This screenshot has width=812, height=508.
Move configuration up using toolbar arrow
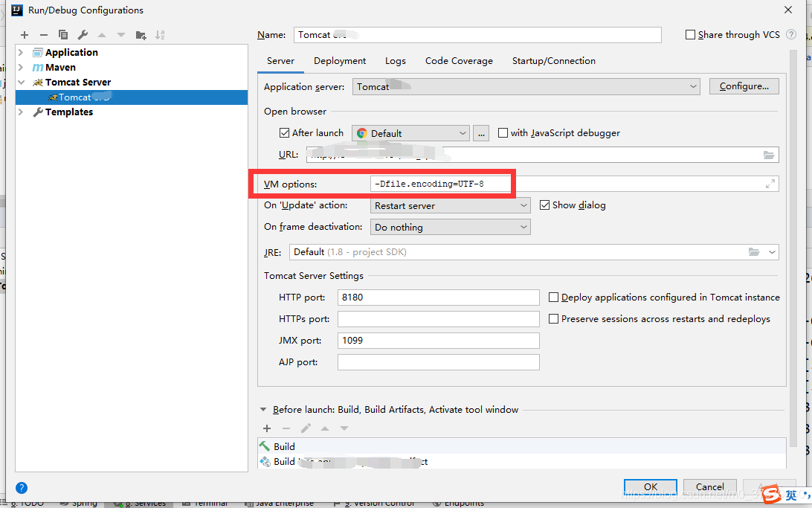102,35
